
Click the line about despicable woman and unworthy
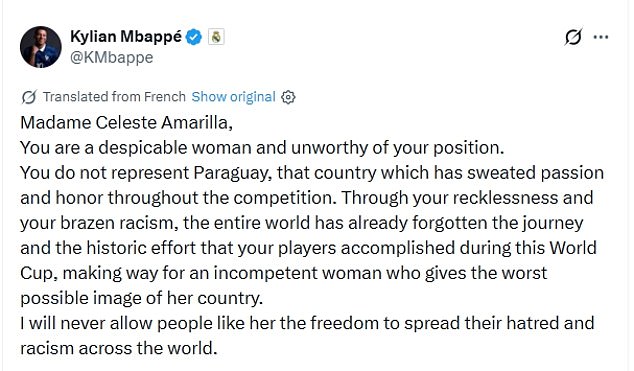(x=262, y=148)
